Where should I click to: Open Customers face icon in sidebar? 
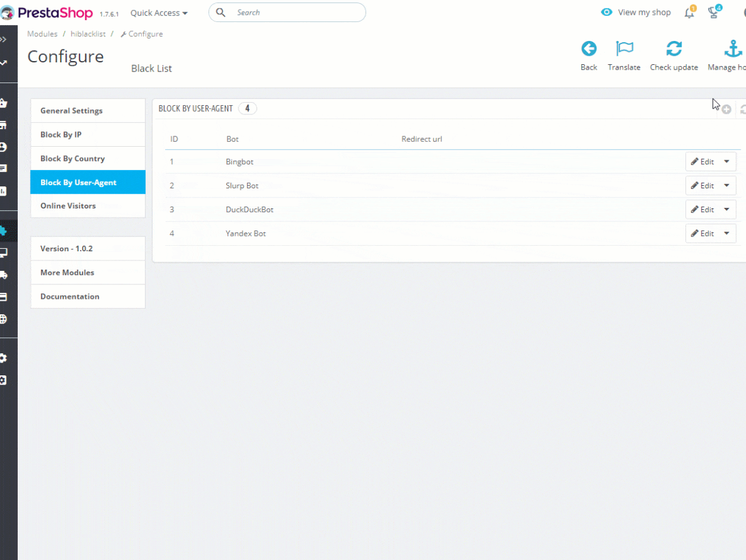(x=3, y=147)
